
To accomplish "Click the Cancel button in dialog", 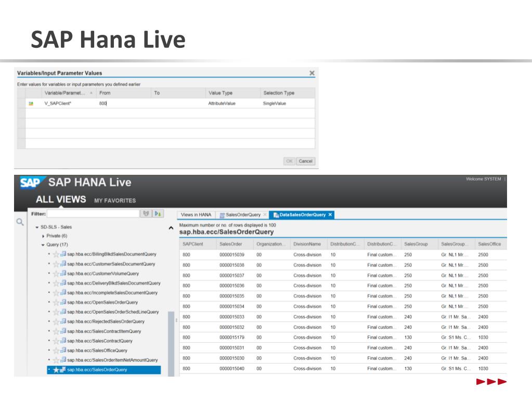I will point(305,161).
